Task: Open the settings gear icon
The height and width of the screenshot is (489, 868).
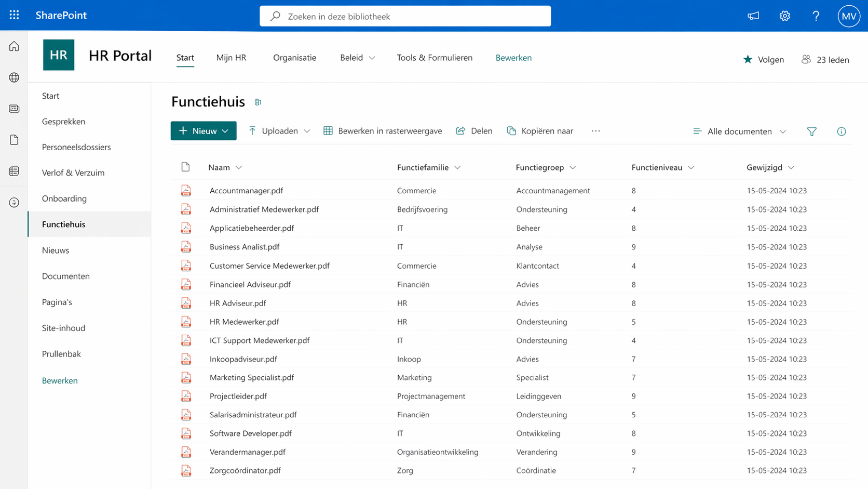Action: [x=784, y=16]
